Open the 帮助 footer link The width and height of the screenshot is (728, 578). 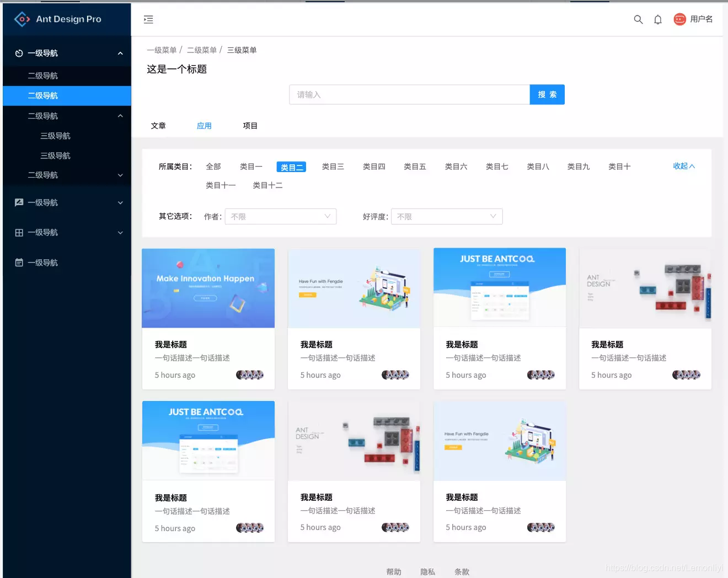click(x=394, y=571)
